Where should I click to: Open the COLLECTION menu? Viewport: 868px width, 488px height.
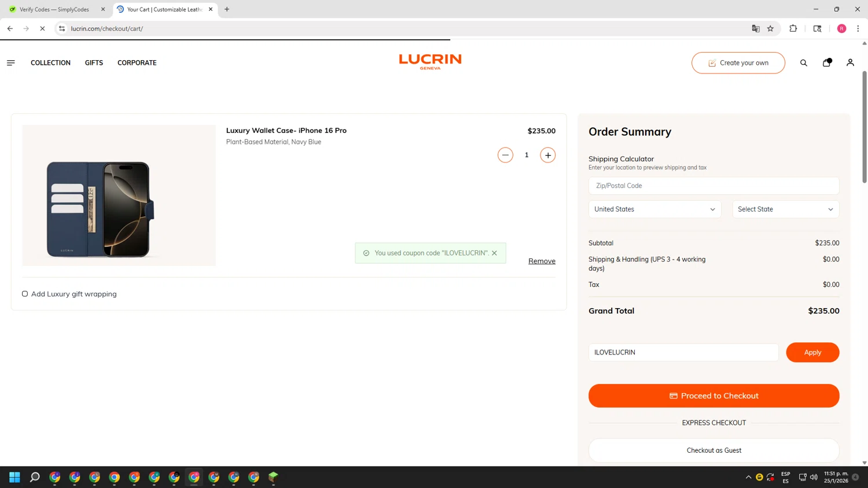pos(50,62)
